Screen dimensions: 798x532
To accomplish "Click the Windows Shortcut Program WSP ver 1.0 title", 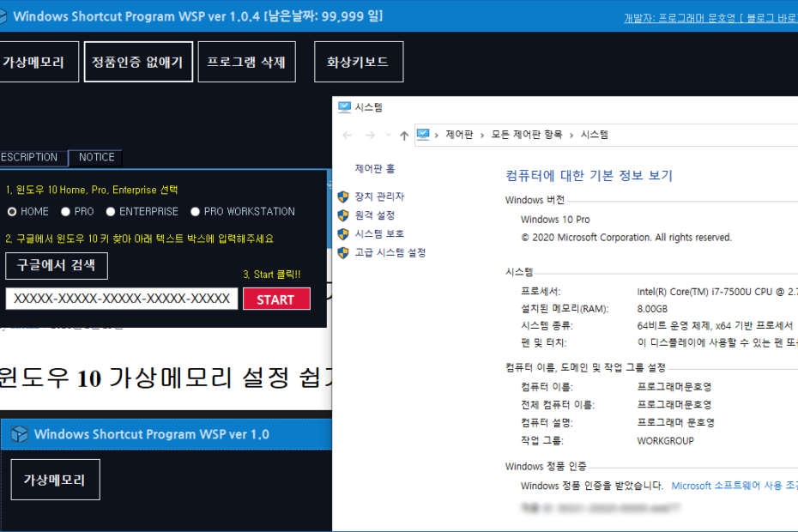I will [x=152, y=434].
